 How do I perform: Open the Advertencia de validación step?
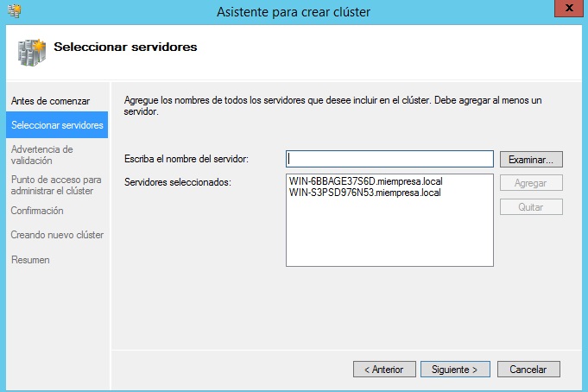point(42,154)
